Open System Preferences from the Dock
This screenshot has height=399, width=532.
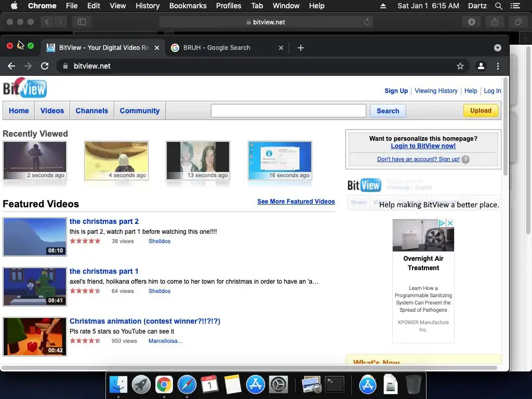tap(278, 385)
